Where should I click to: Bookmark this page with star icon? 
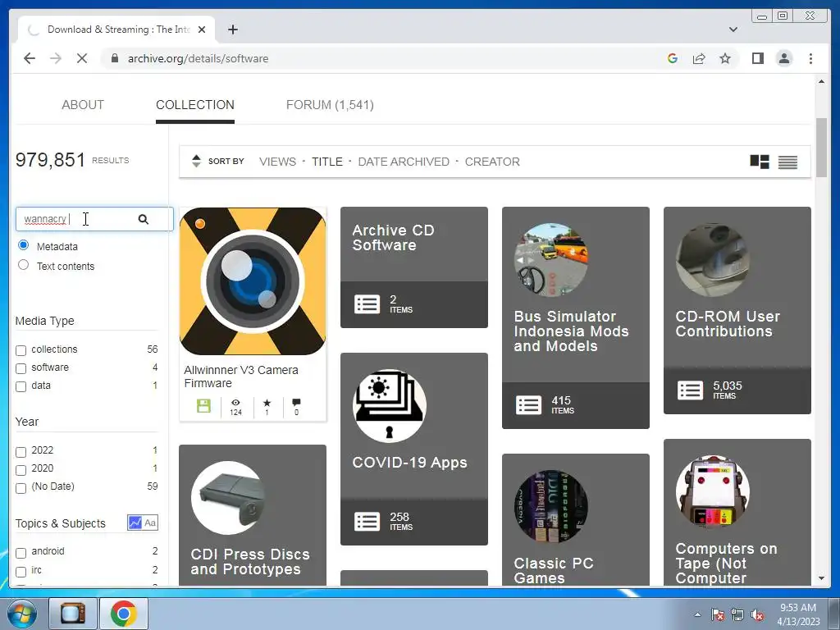[x=725, y=58]
